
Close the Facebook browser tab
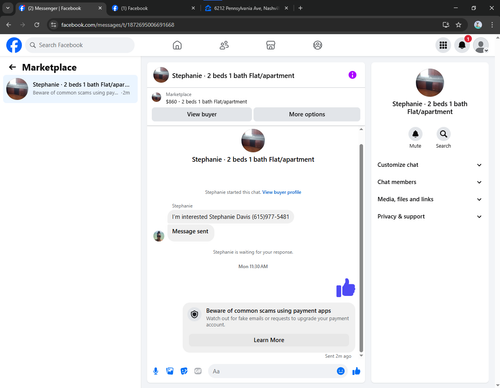click(x=193, y=8)
